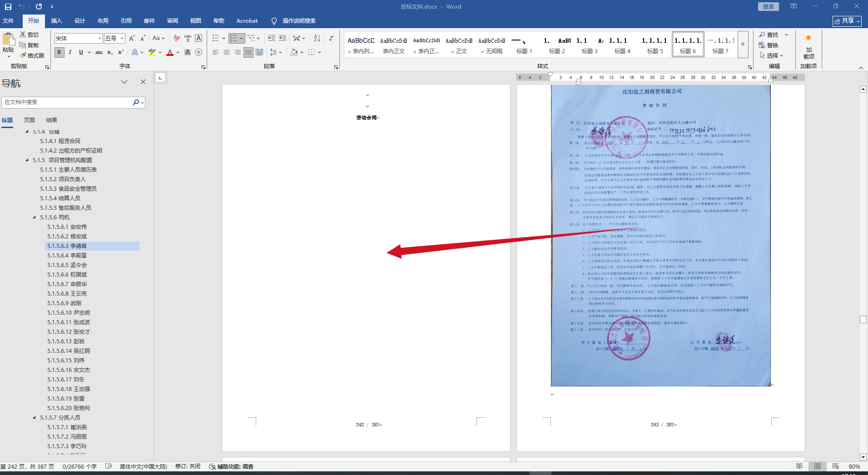Apply character shading with the grey A icon
This screenshot has height=475, width=868.
tap(188, 52)
